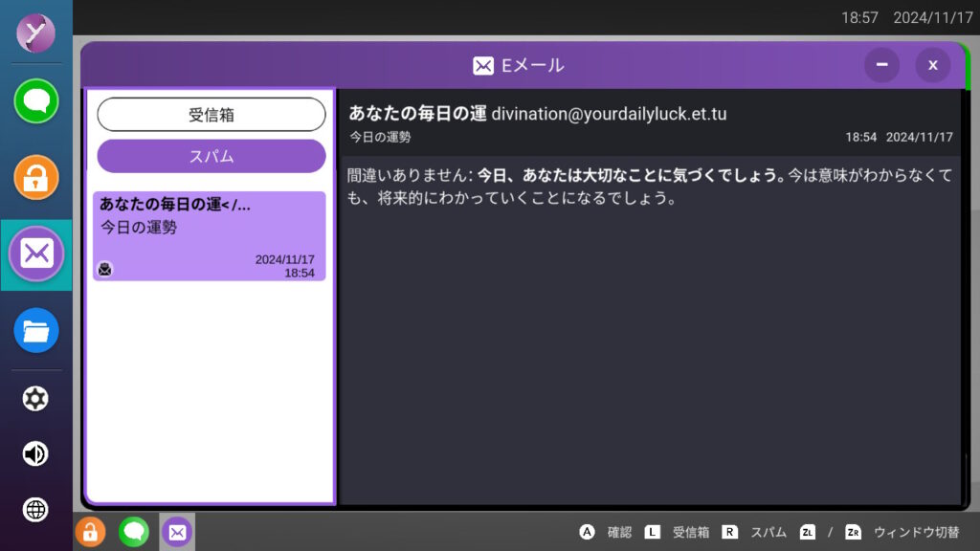Open settings gear in sidebar
Screen dimensions: 980x551
(35, 399)
